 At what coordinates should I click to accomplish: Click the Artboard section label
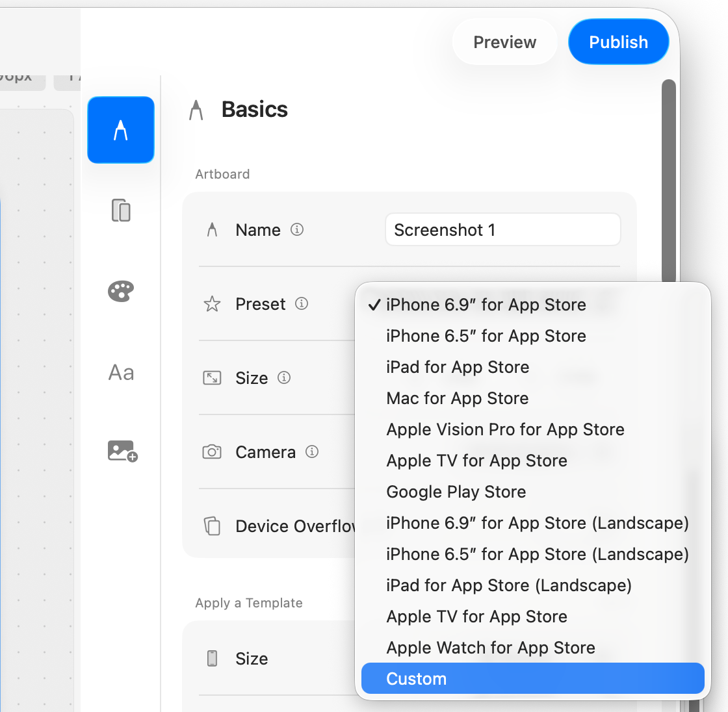(222, 174)
